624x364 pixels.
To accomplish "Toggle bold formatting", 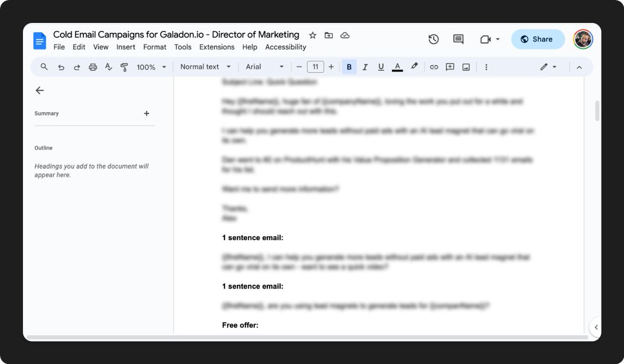I will point(349,67).
